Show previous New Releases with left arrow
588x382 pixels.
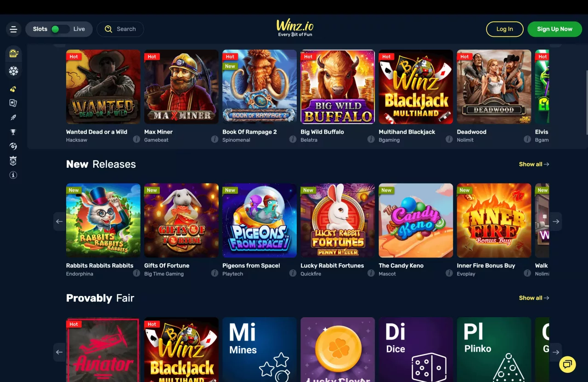pos(59,222)
